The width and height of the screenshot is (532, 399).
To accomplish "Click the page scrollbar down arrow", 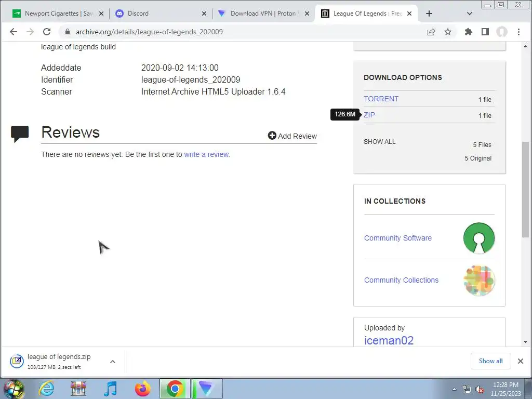I will [x=526, y=342].
